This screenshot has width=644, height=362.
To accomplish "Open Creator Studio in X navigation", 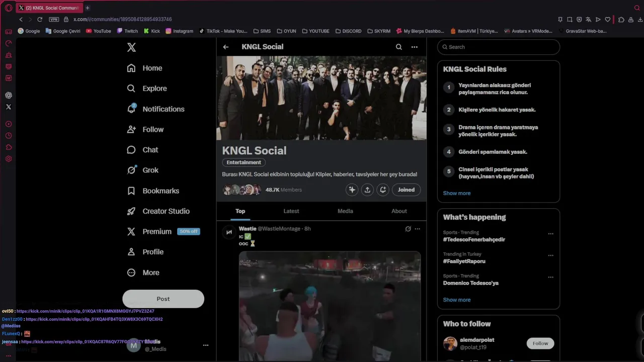I will click(158, 211).
